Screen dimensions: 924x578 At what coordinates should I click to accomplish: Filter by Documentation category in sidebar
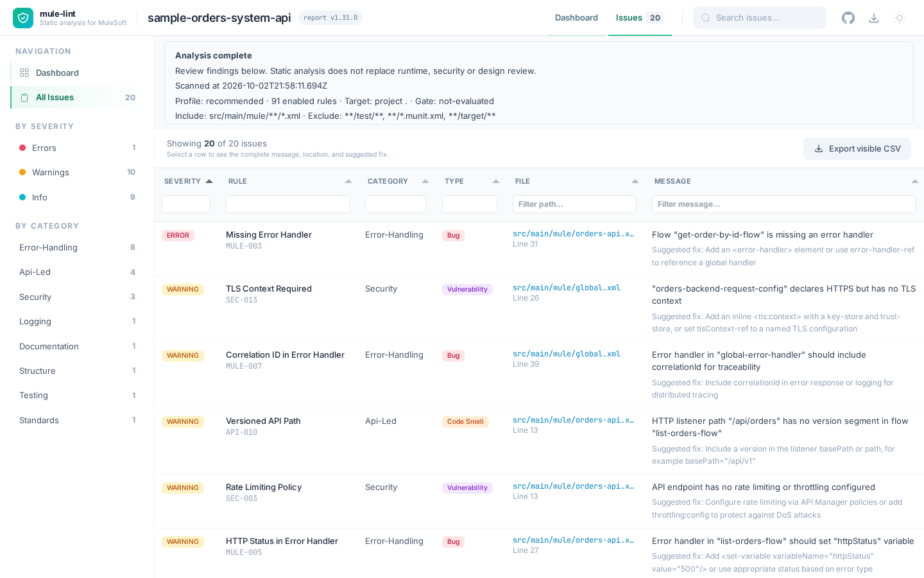[77, 346]
